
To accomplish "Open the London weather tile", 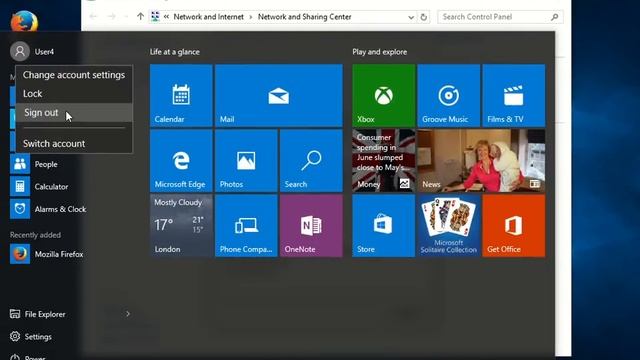I will pos(181,225).
